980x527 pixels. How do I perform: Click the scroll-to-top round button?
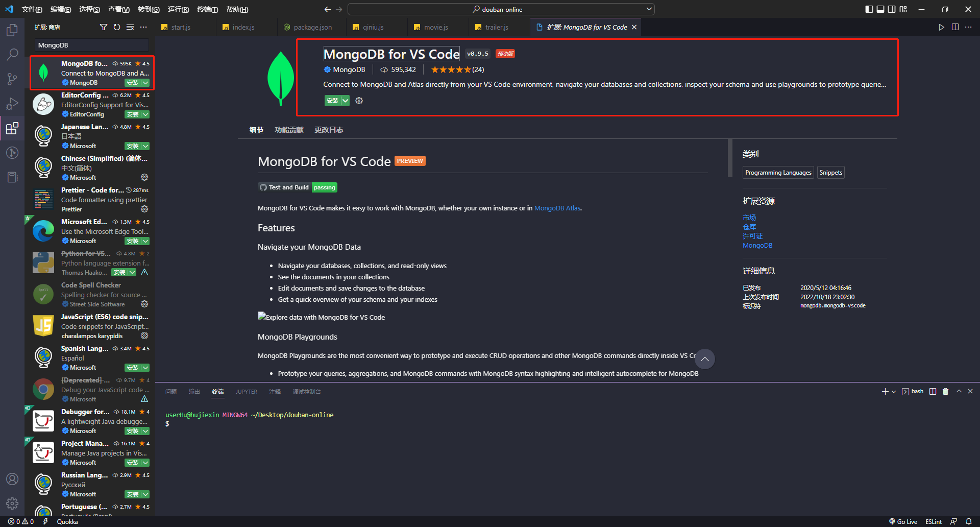tap(704, 359)
